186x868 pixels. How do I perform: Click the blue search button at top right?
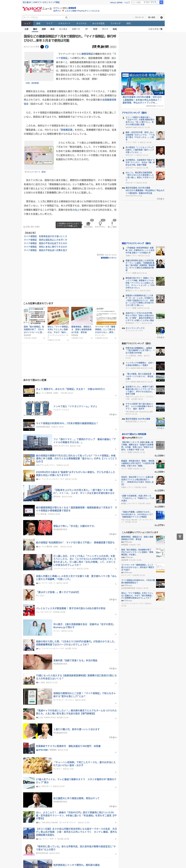[161, 2]
